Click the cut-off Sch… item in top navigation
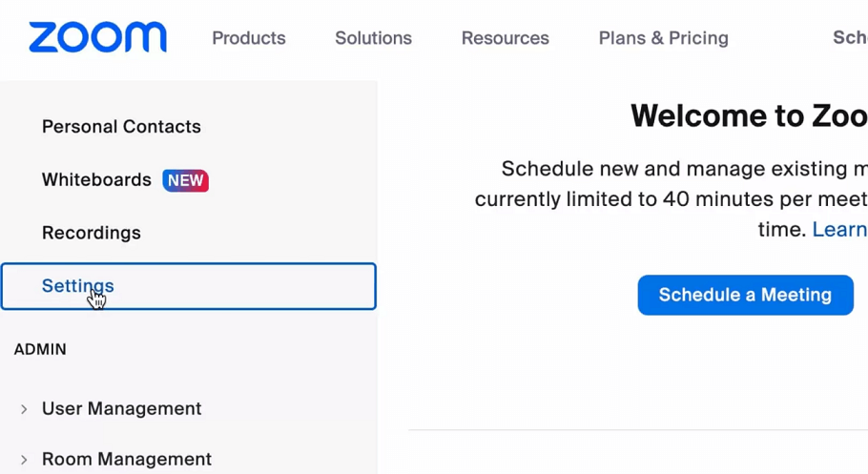 coord(849,37)
